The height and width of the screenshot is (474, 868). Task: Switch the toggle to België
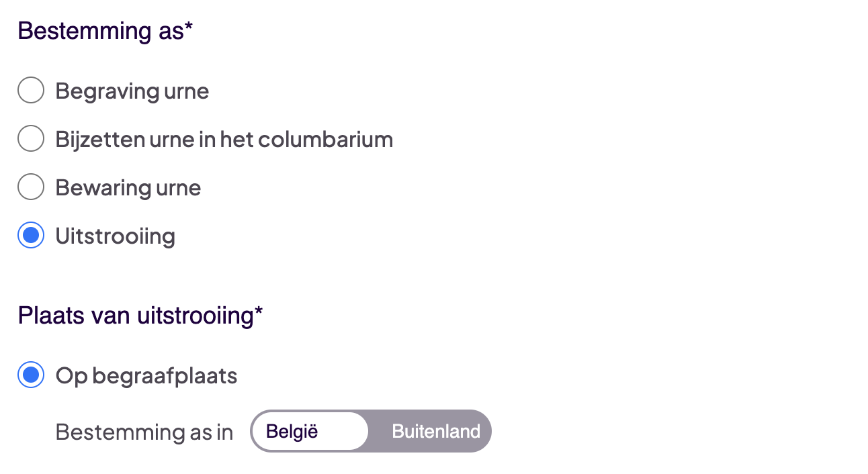click(x=292, y=431)
